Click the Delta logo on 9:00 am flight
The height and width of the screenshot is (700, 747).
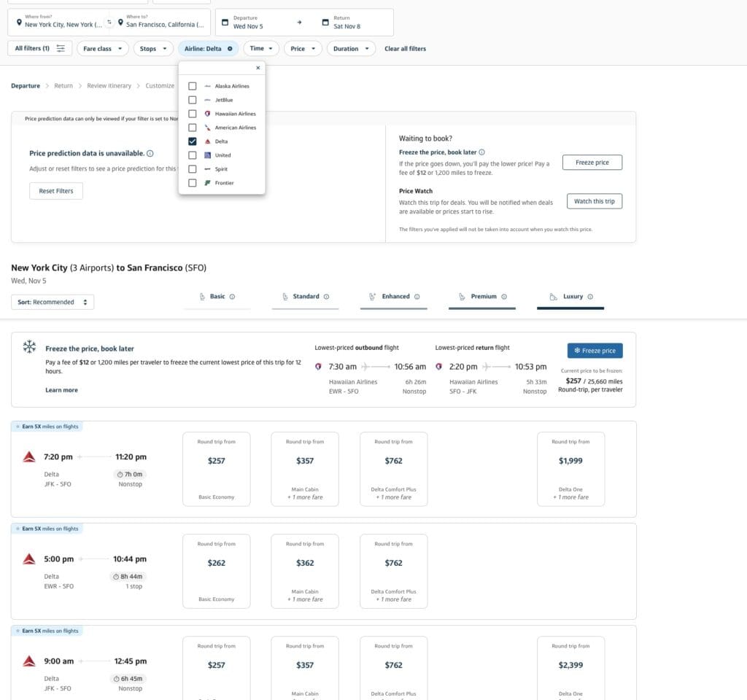(x=29, y=661)
